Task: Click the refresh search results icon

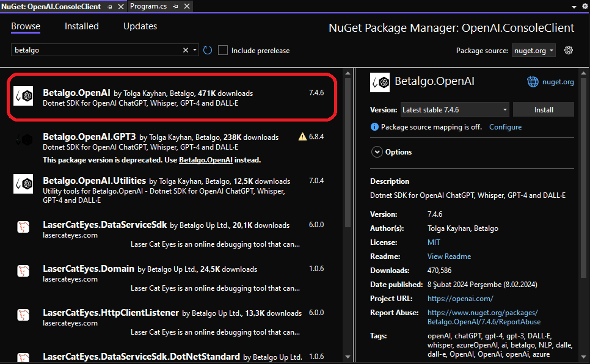Action: tap(208, 50)
